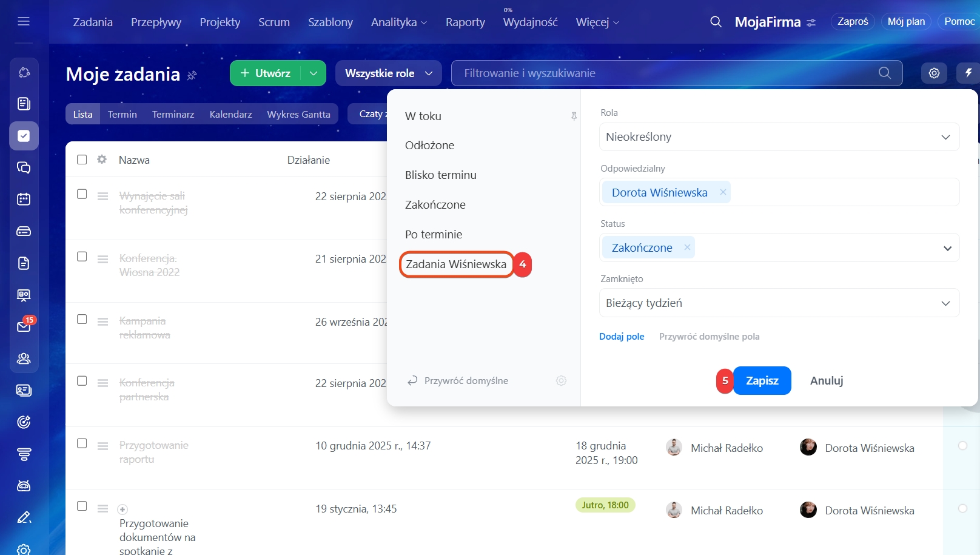The image size is (980, 555).
Task: Open the chat bubbles icon in sidebar
Action: [24, 167]
